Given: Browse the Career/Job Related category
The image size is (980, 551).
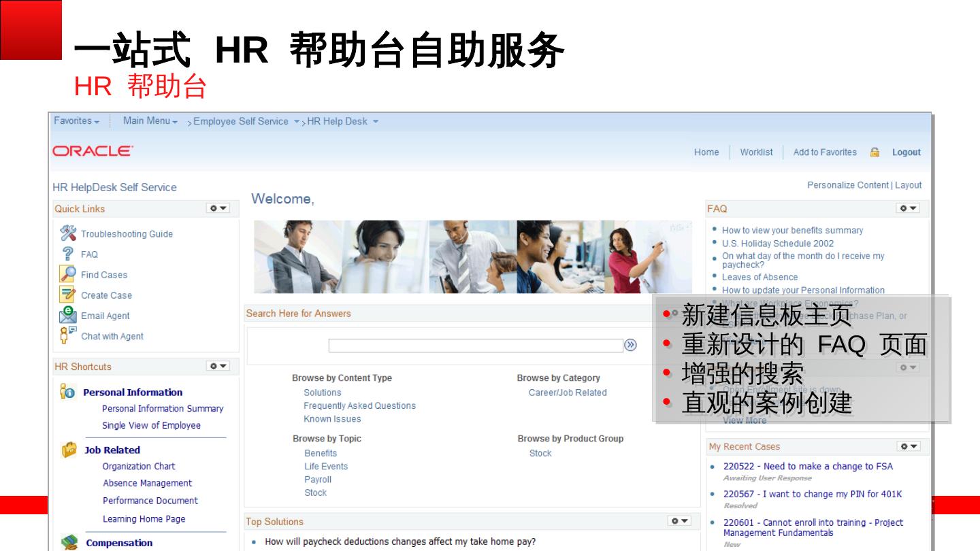Looking at the screenshot, I should [568, 393].
